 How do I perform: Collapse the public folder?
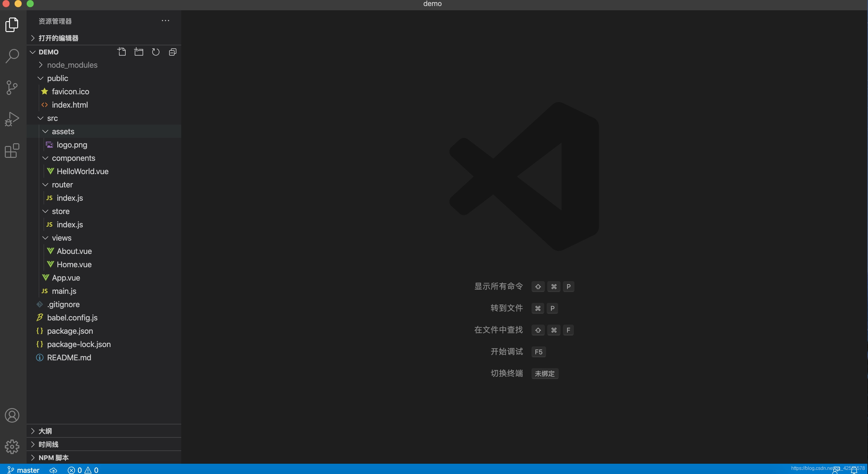pos(104,78)
